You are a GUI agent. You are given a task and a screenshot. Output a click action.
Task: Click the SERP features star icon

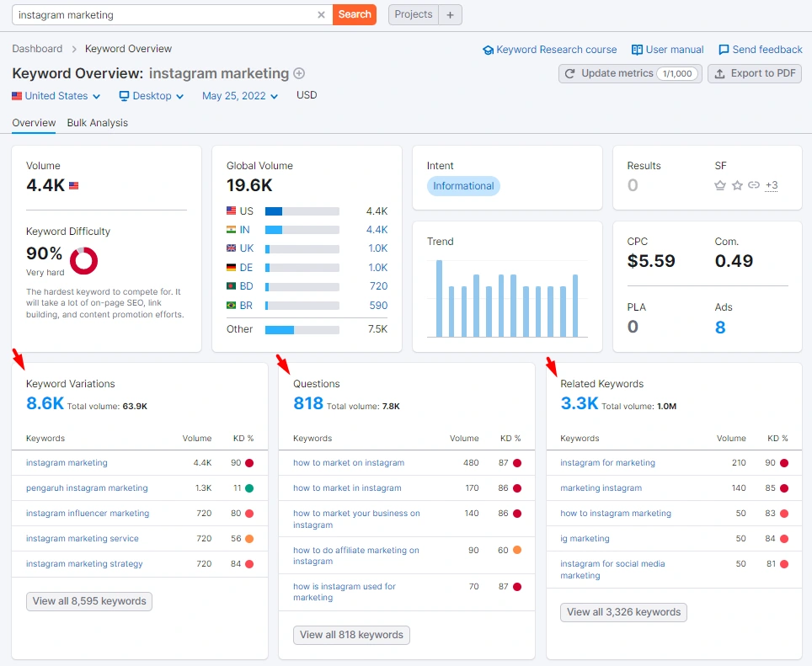click(x=737, y=185)
